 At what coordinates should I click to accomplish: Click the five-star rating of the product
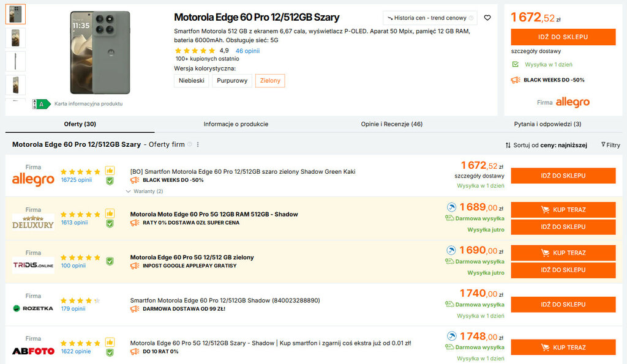click(195, 51)
